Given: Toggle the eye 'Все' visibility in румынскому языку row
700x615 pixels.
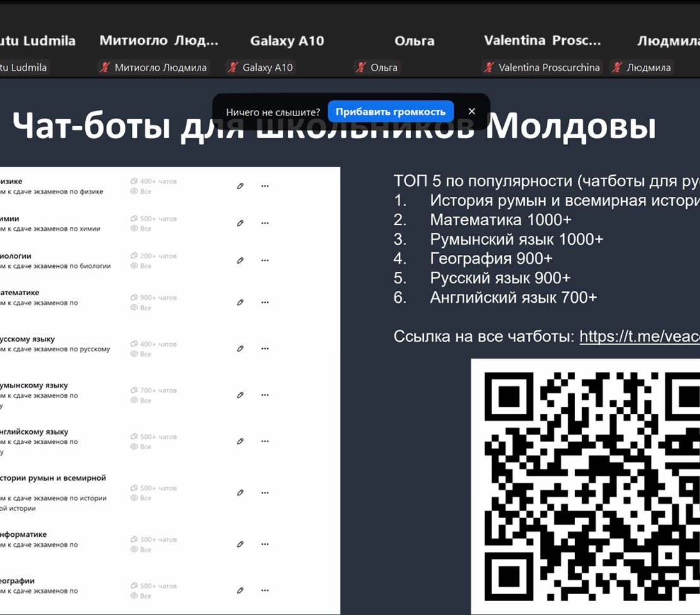Looking at the screenshot, I should point(141,400).
